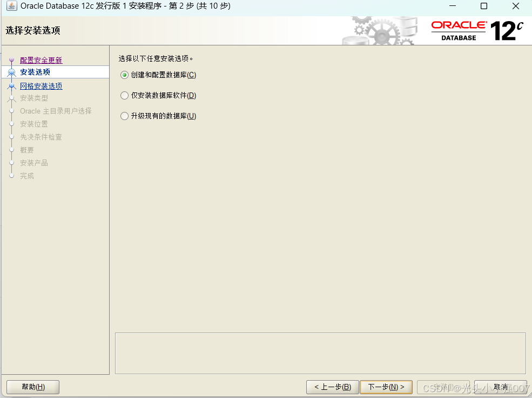This screenshot has width=532, height=398.
Task: Open the 网格安装选项 step link
Action: [42, 85]
